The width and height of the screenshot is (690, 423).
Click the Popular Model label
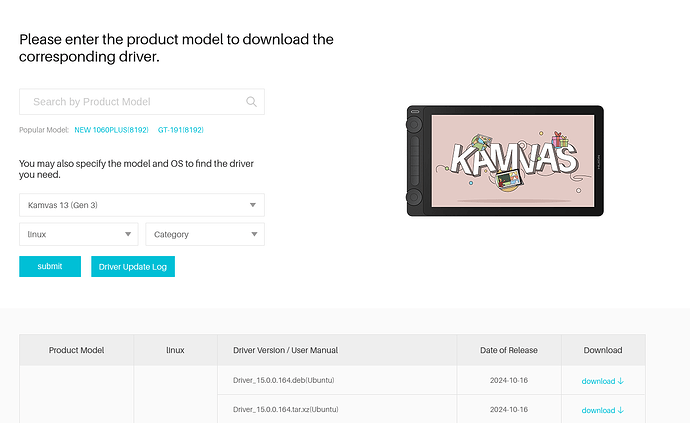point(44,130)
